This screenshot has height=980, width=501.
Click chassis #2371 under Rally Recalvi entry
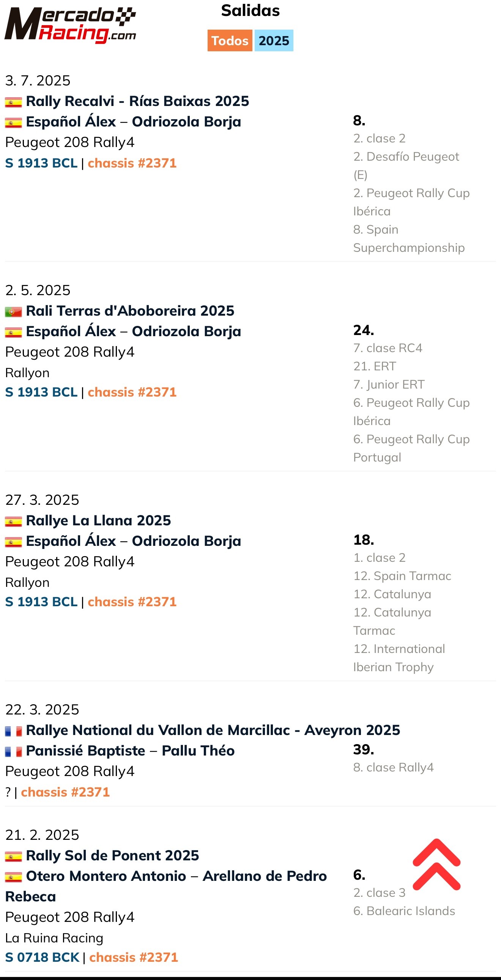[x=132, y=163]
